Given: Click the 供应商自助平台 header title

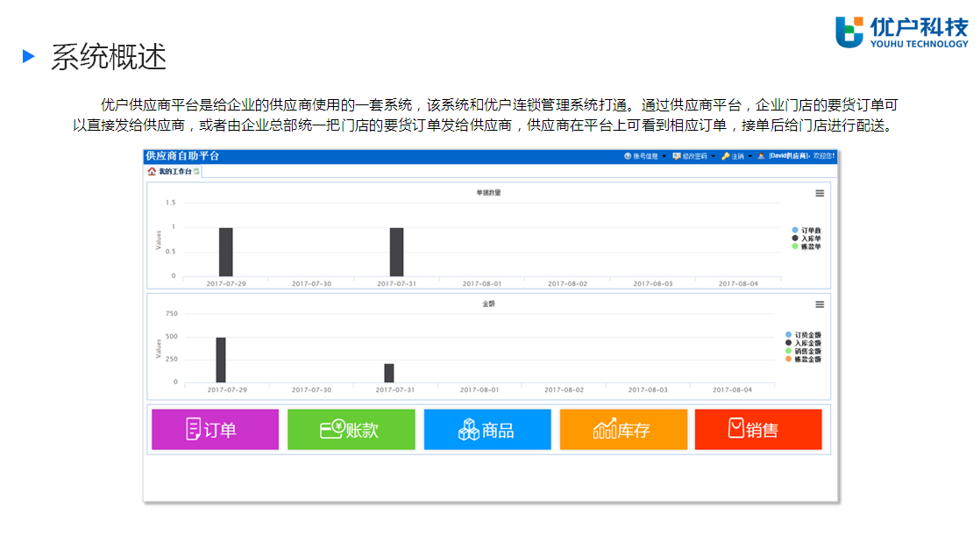Looking at the screenshot, I should pyautogui.click(x=182, y=156).
